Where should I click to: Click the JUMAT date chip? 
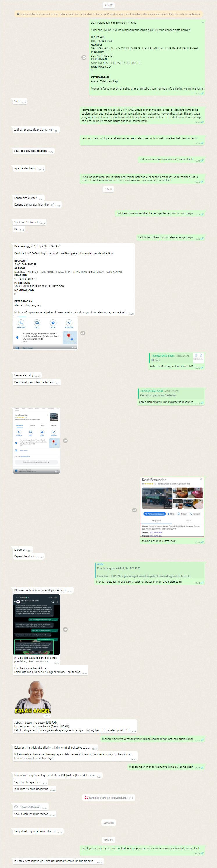pyautogui.click(x=109, y=6)
